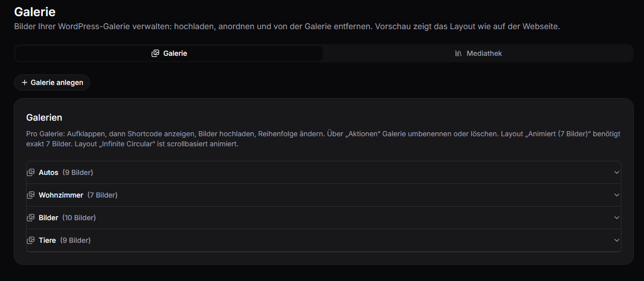The height and width of the screenshot is (281, 644).
Task: Open the Bilder gallery with its chevron arrow
Action: [617, 218]
